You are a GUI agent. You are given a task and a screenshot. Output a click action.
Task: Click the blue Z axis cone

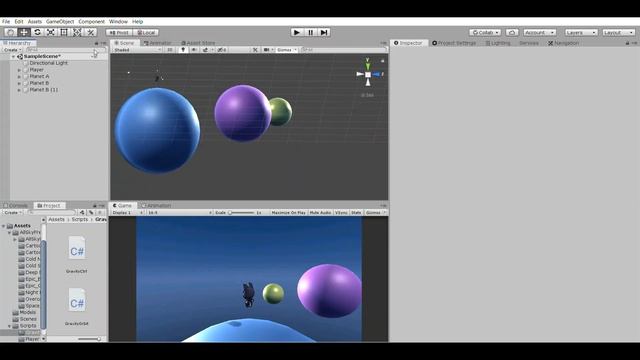376,74
